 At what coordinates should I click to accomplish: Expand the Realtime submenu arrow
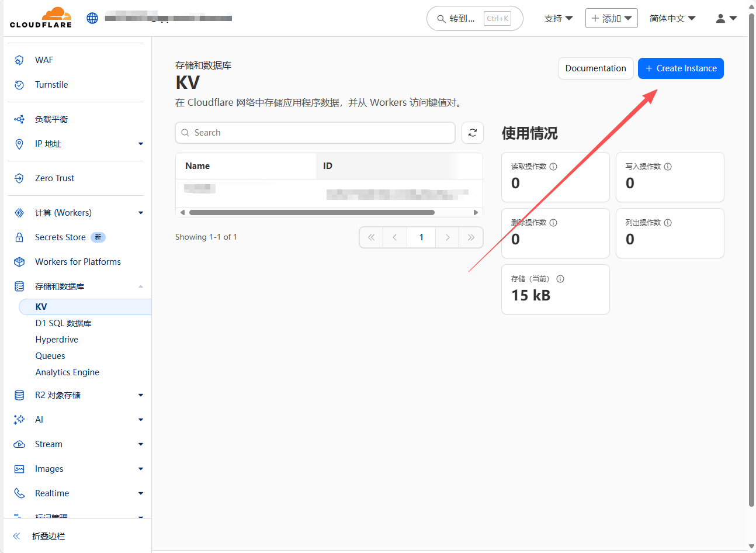click(x=141, y=493)
